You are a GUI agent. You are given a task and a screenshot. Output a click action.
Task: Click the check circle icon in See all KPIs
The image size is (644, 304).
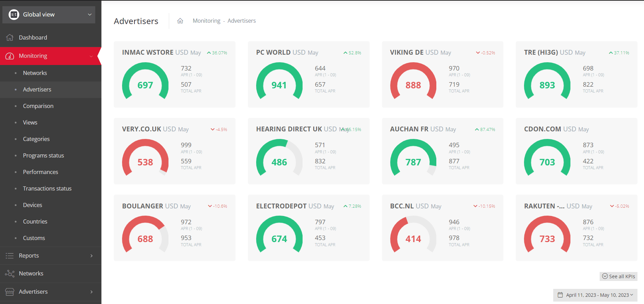[x=605, y=276]
